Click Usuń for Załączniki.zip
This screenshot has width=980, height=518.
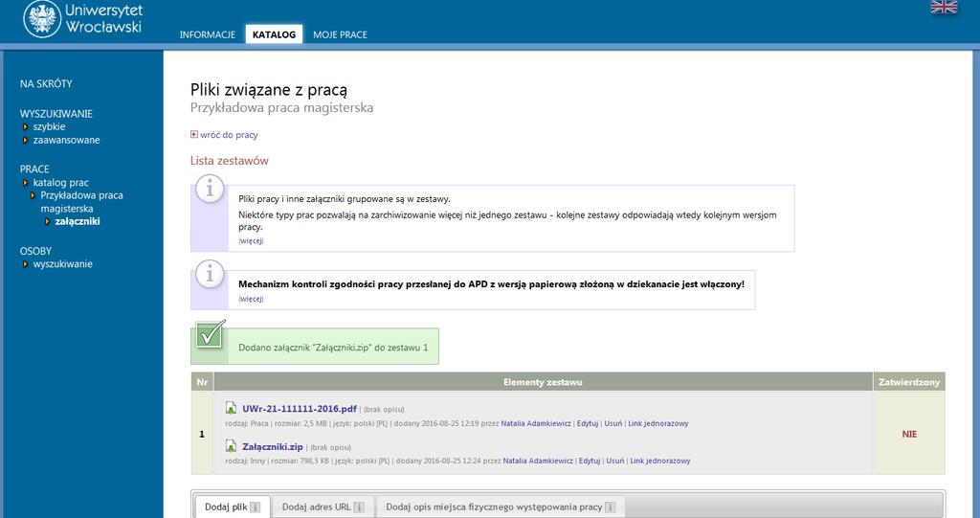coord(615,462)
